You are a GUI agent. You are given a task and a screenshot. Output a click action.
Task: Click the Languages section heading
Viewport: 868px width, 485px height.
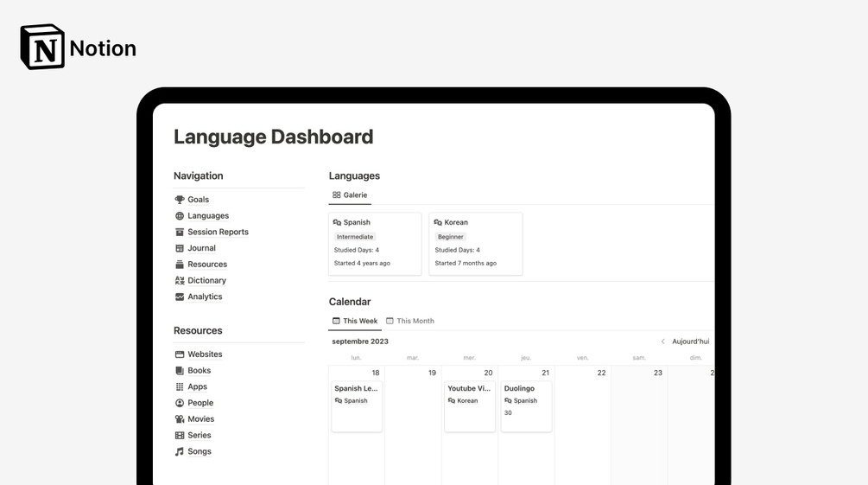354,175
